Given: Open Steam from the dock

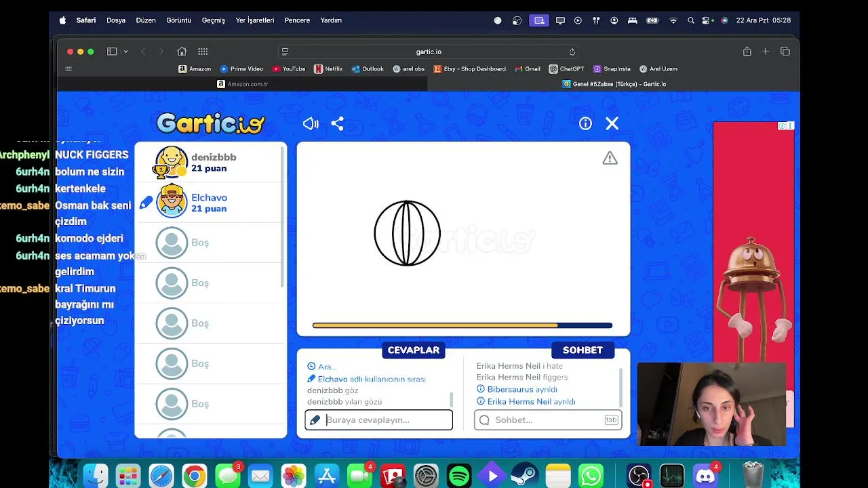Looking at the screenshot, I should [x=525, y=476].
